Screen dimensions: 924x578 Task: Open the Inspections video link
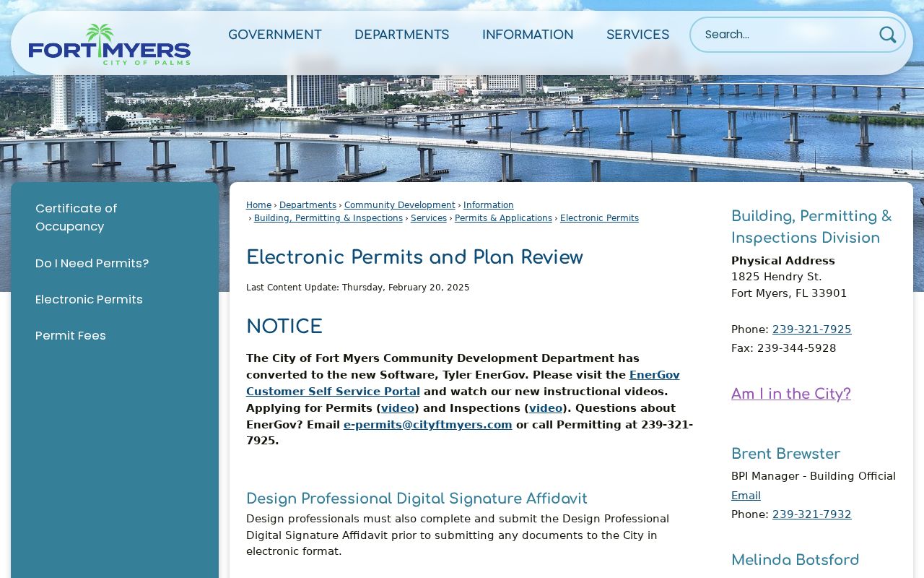[546, 408]
